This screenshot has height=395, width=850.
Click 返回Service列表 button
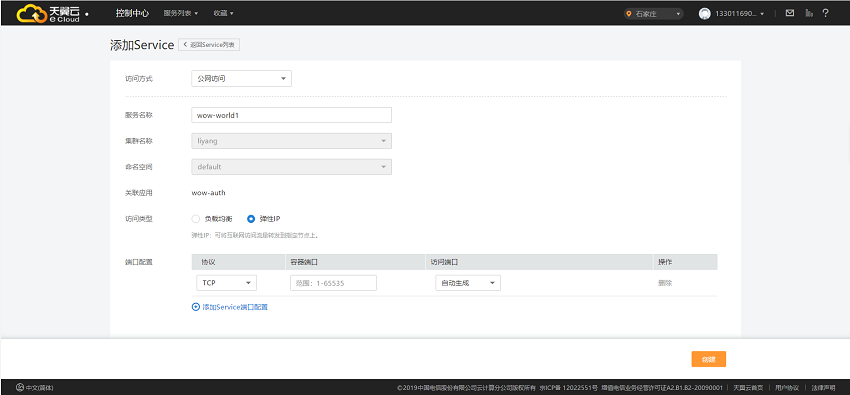tap(209, 45)
